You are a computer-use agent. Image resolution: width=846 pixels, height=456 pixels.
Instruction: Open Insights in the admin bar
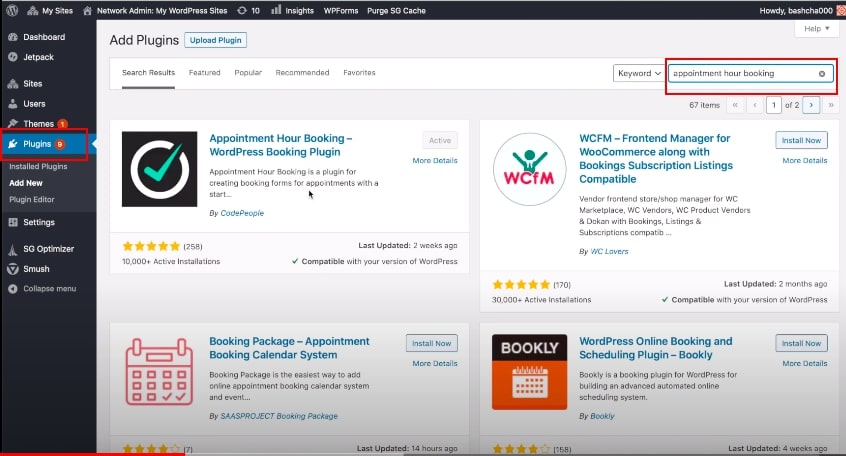(292, 10)
